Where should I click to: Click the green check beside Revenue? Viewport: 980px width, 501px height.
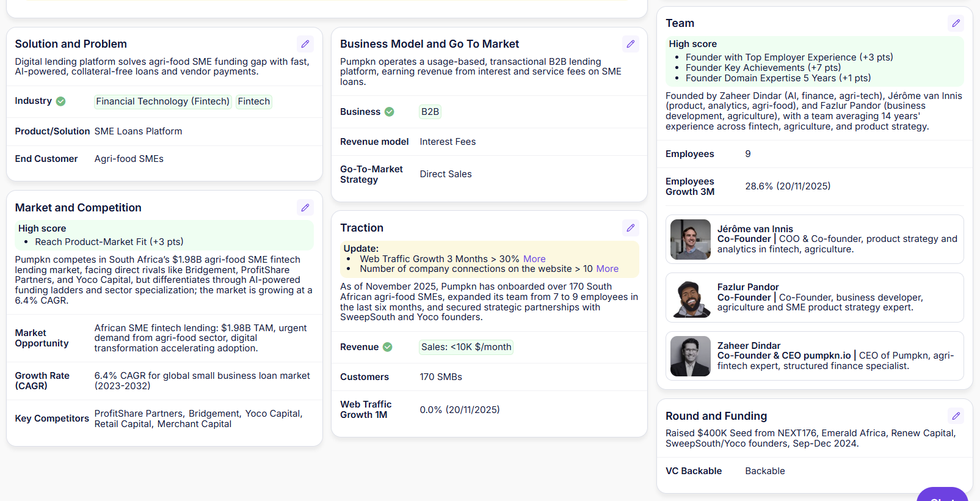pos(388,347)
